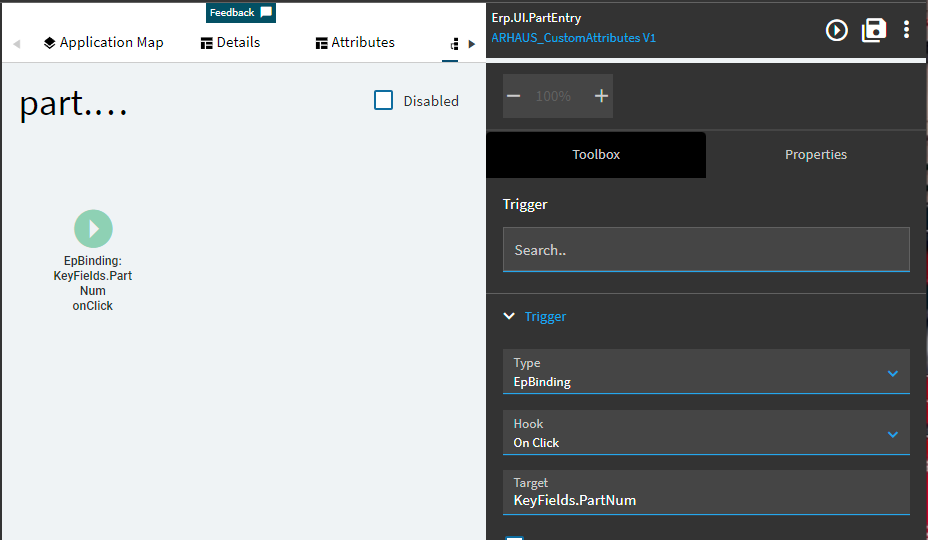This screenshot has width=928, height=540.
Task: Click the part.... event name heading
Action: [73, 104]
